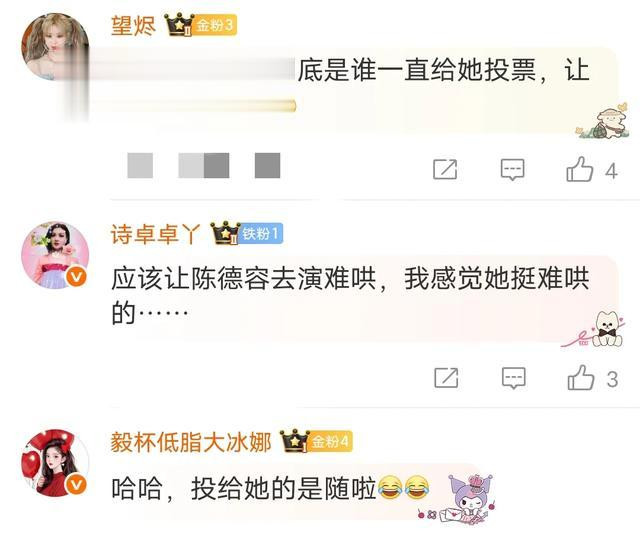Forward 诗卓卓丫's comment with share icon

pyautogui.click(x=446, y=378)
